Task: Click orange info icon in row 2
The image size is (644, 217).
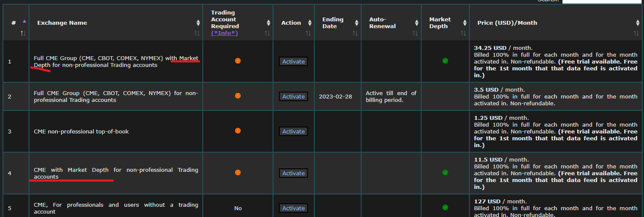Action: pyautogui.click(x=238, y=95)
